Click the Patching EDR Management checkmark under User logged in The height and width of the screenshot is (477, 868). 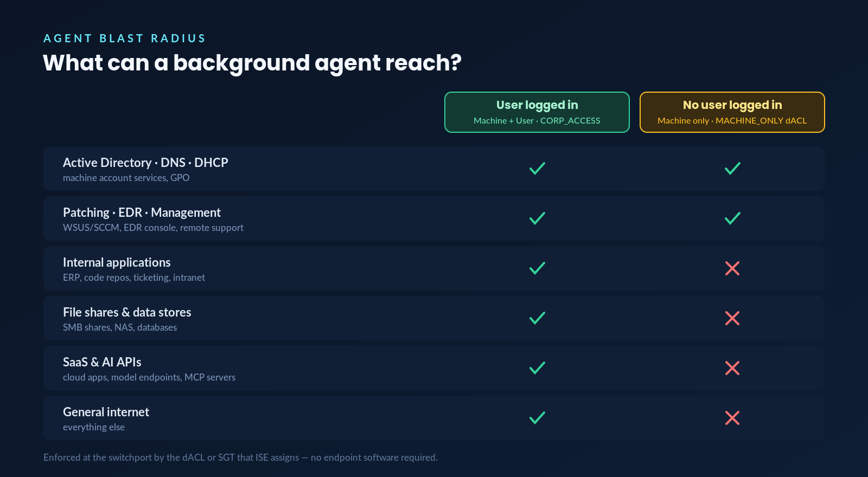click(x=537, y=218)
